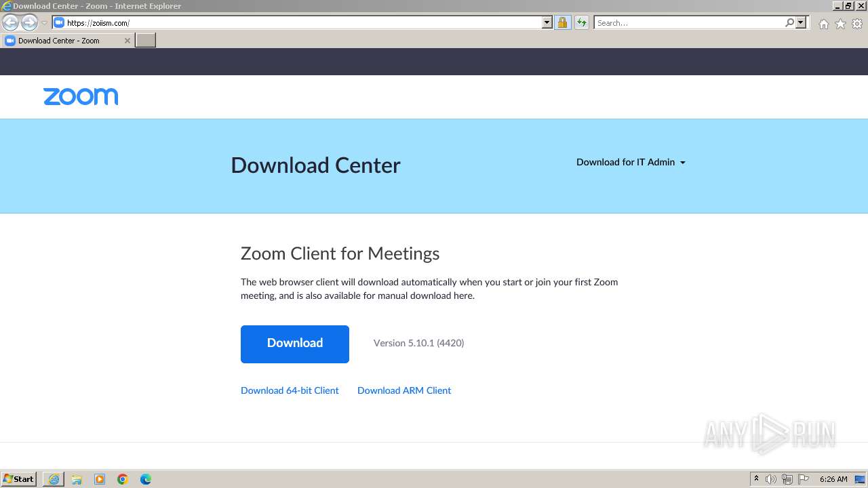Screen dimensions: 868x488
Task: Open a new blank tab
Action: [x=146, y=41]
